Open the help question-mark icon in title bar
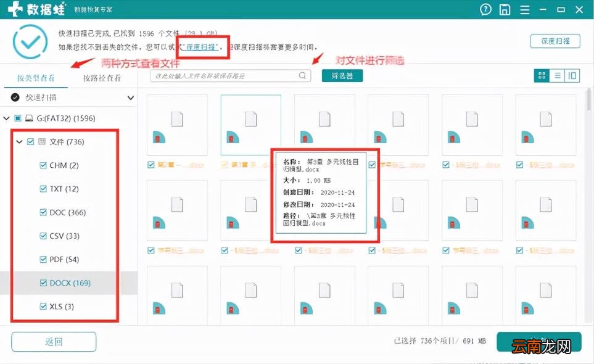 tap(485, 9)
